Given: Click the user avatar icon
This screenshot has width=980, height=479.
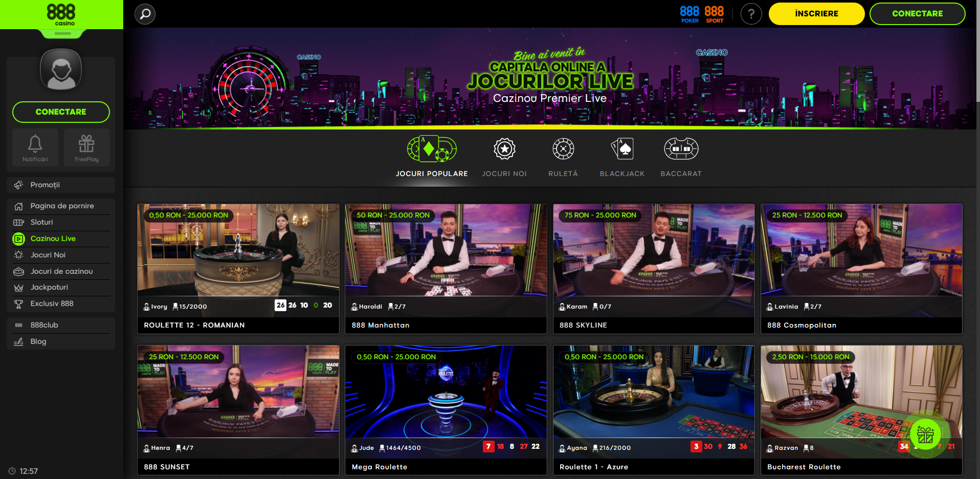Looking at the screenshot, I should [x=61, y=70].
